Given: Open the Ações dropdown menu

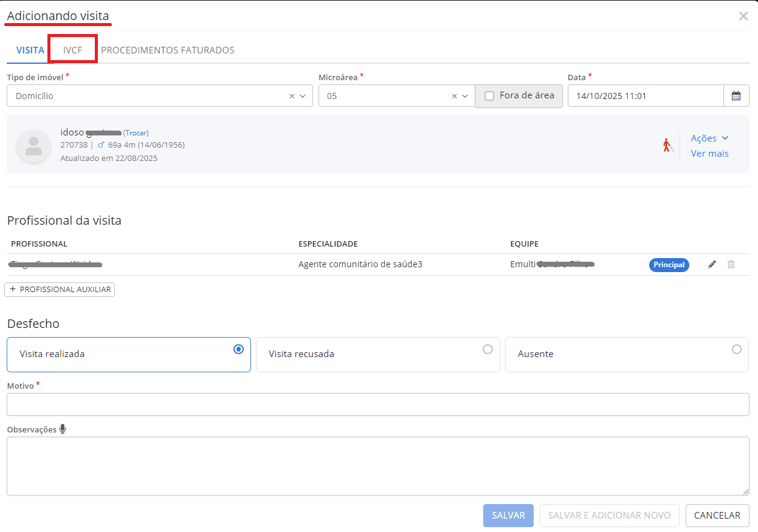Looking at the screenshot, I should pyautogui.click(x=709, y=138).
